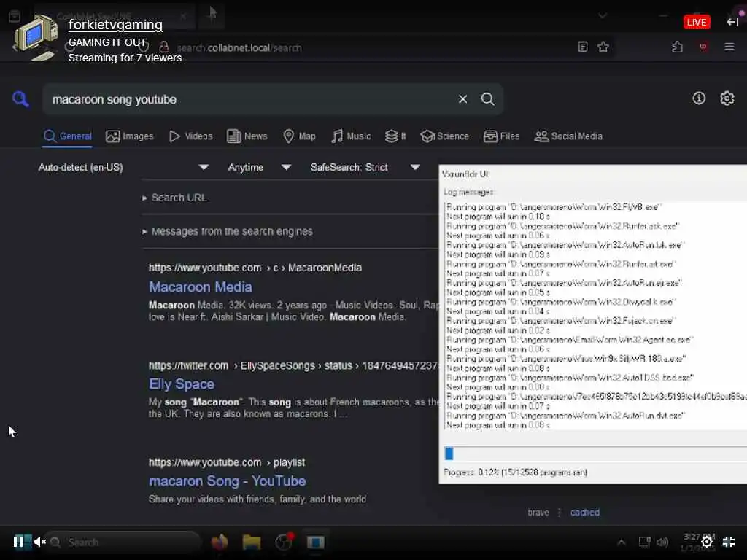Unmute the stream audio
The image size is (747, 560).
tap(40, 542)
